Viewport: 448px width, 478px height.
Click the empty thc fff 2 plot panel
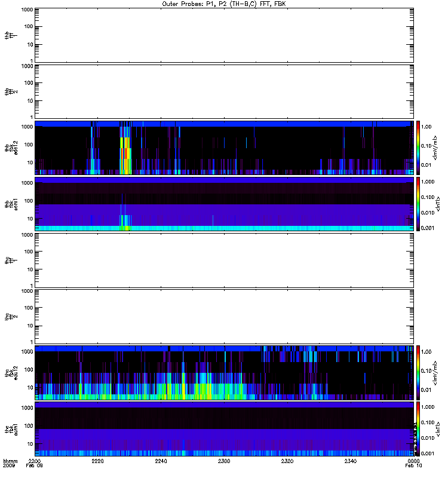(224, 317)
